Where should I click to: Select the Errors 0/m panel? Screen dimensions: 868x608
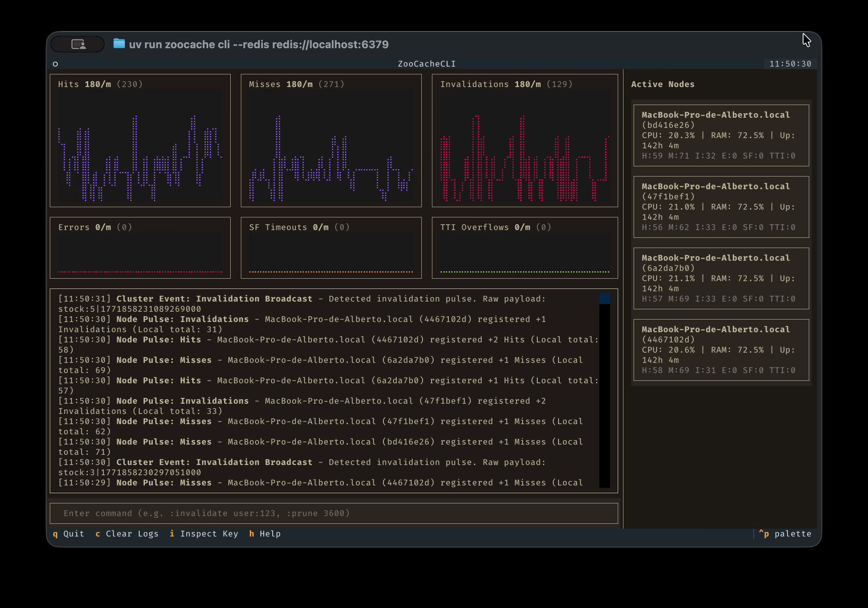[140, 248]
